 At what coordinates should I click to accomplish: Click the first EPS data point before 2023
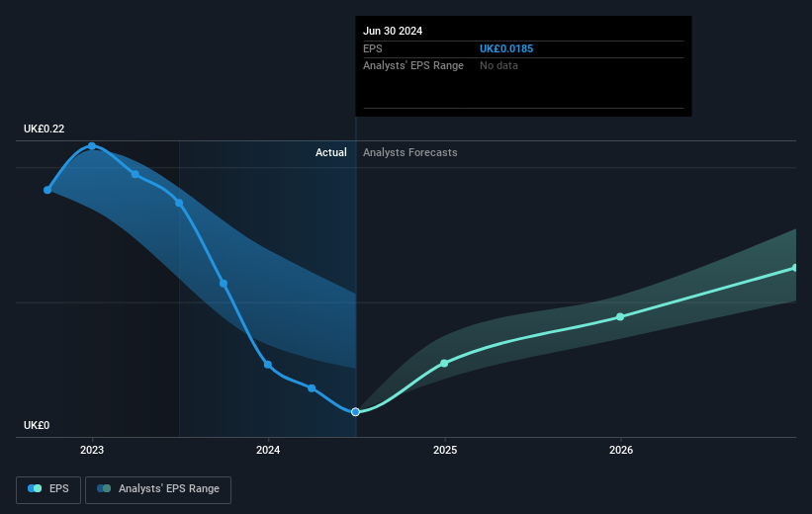[47, 190]
